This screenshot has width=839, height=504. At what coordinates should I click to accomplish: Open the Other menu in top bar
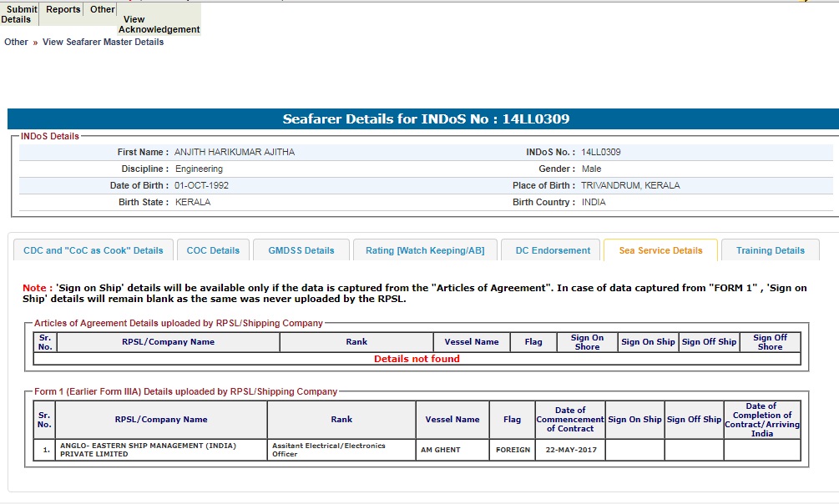point(103,10)
